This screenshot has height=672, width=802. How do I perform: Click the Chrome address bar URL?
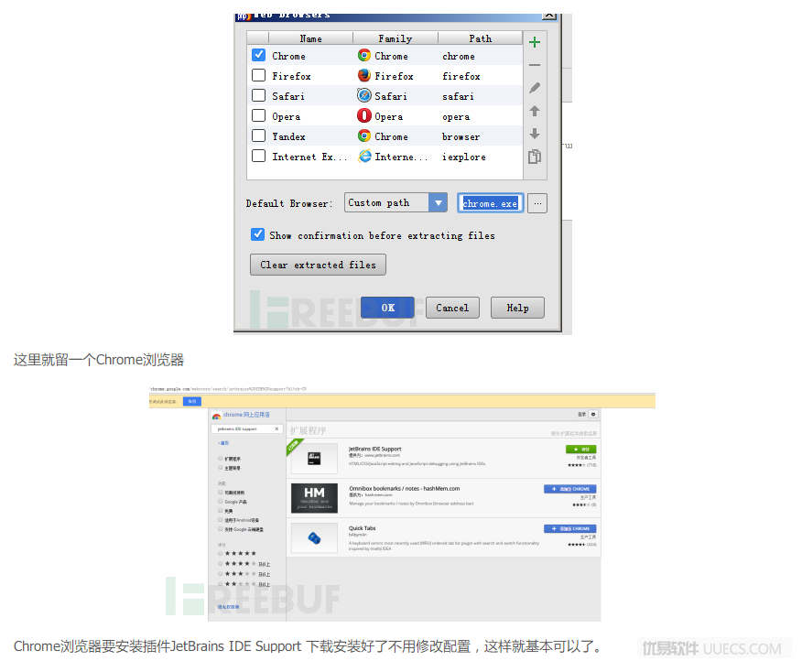coord(228,389)
